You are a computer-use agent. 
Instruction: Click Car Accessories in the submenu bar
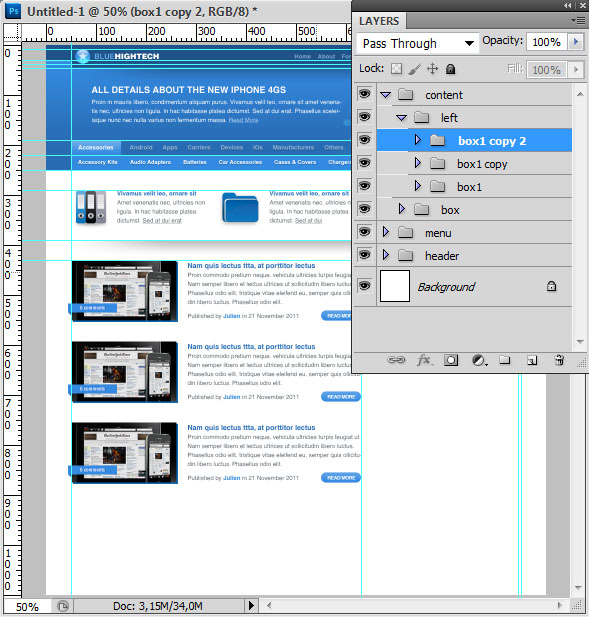coord(240,162)
